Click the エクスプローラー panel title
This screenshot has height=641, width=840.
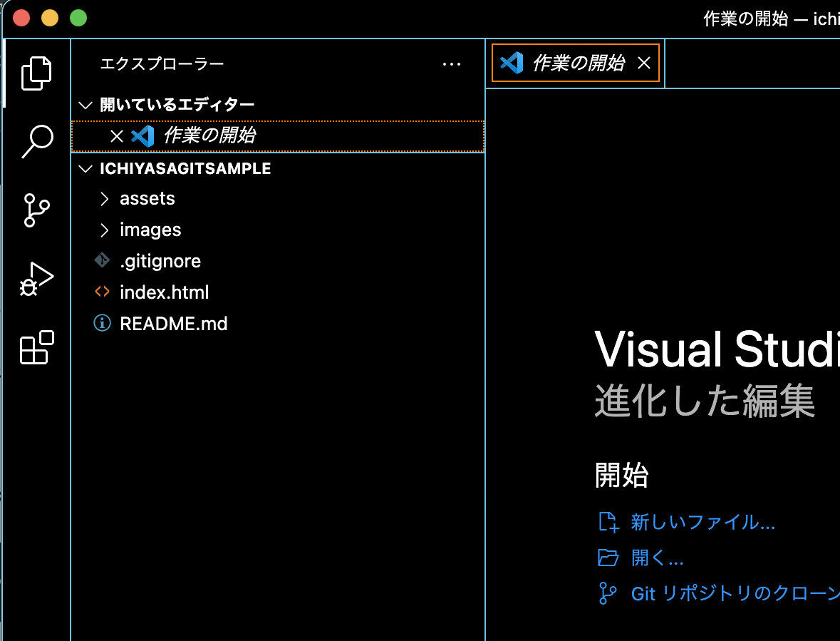coord(162,63)
